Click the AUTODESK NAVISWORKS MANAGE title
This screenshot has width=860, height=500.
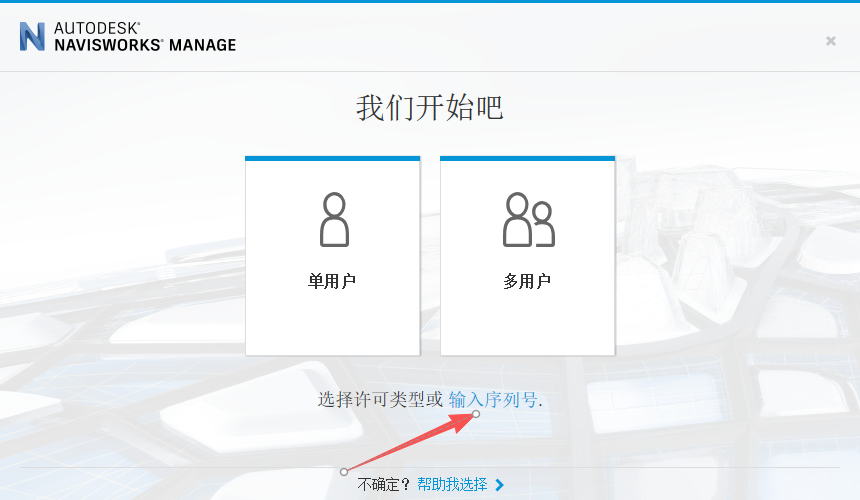(x=145, y=37)
